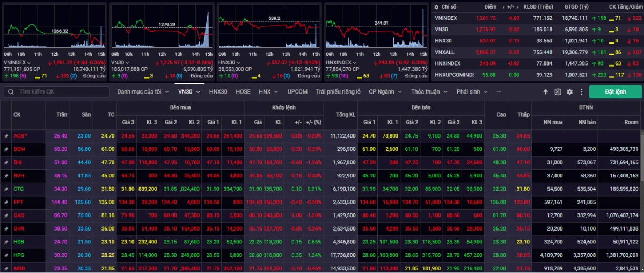Select VNINDEX row in index table
The width and height of the screenshot is (644, 273).
click(x=537, y=18)
